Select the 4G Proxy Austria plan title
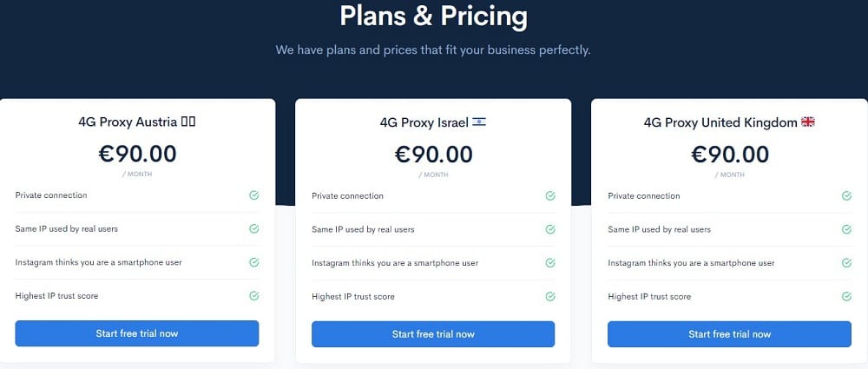This screenshot has width=868, height=369. coord(128,122)
